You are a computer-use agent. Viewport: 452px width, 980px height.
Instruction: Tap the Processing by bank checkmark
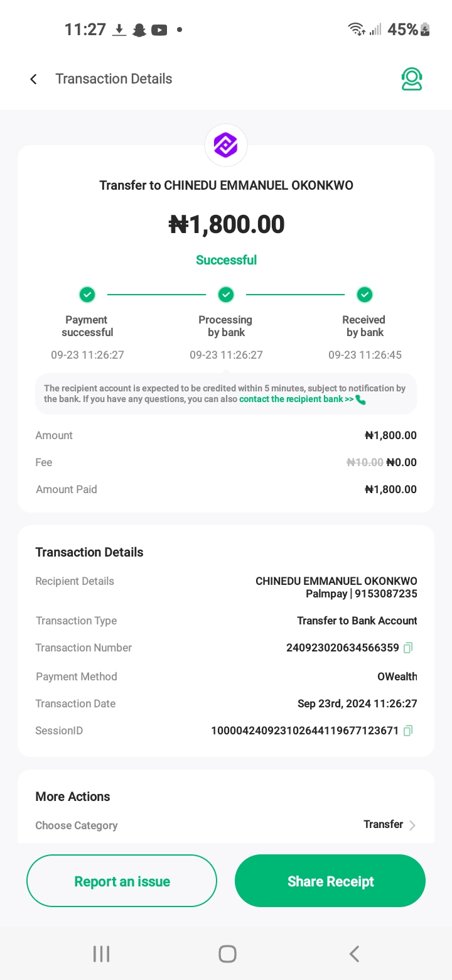click(226, 294)
